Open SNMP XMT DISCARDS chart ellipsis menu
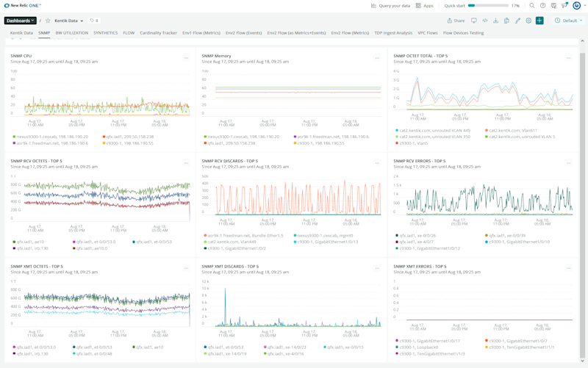Viewport: 588px width, 368px height. (377, 268)
